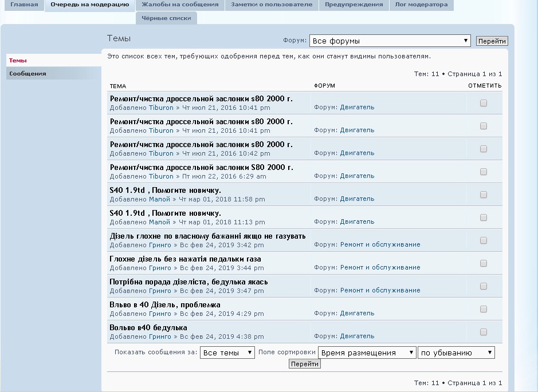This screenshot has height=392, width=538.
Task: Check the box for Потрібна порада дізеліста topic
Action: [x=484, y=286]
